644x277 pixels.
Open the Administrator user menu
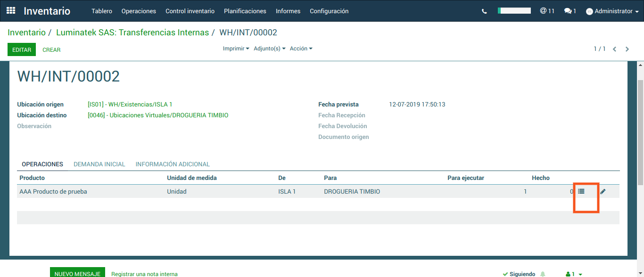click(612, 11)
